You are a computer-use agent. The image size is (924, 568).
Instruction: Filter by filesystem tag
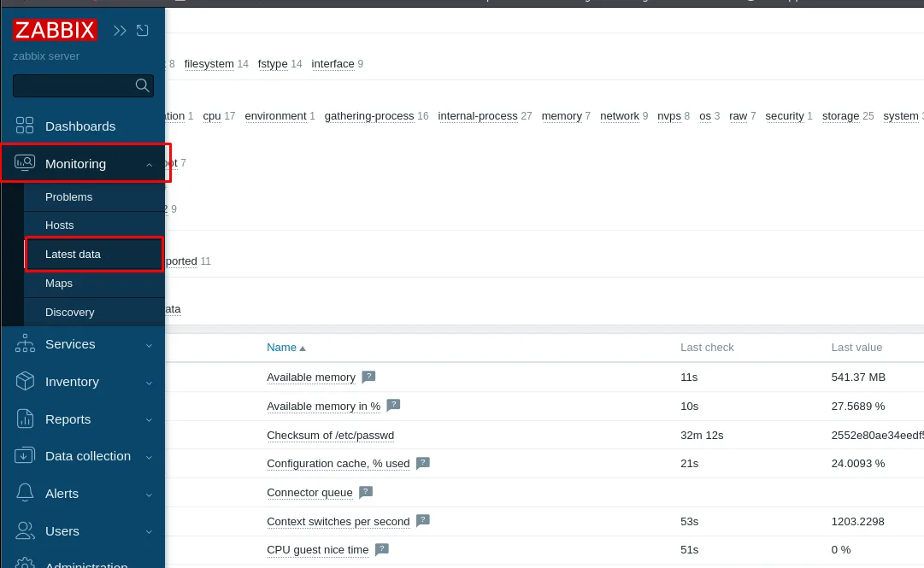(209, 63)
